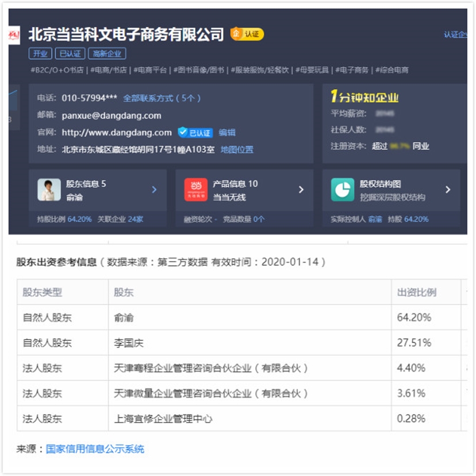Click the 27.51% percentage cell
The image size is (476, 476).
coord(426,343)
